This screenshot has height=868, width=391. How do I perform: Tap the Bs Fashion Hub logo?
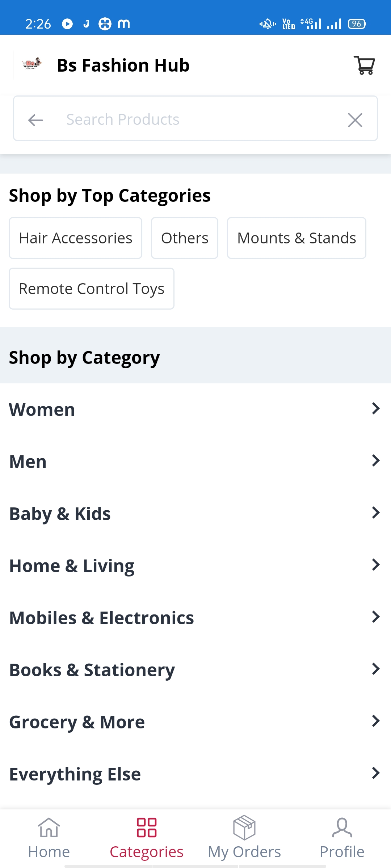point(31,64)
